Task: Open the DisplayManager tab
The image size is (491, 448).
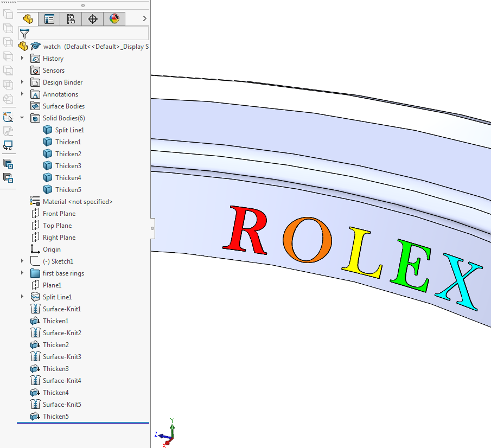Action: (x=114, y=19)
